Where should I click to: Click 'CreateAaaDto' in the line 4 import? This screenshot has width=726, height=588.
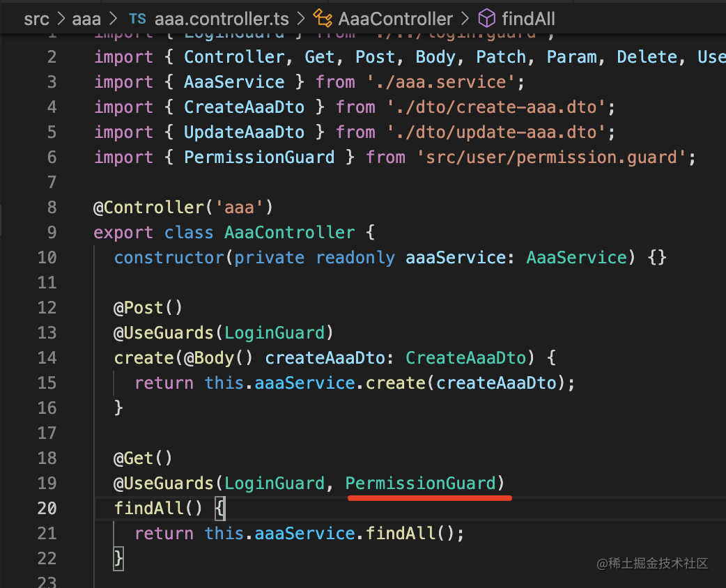tap(245, 107)
